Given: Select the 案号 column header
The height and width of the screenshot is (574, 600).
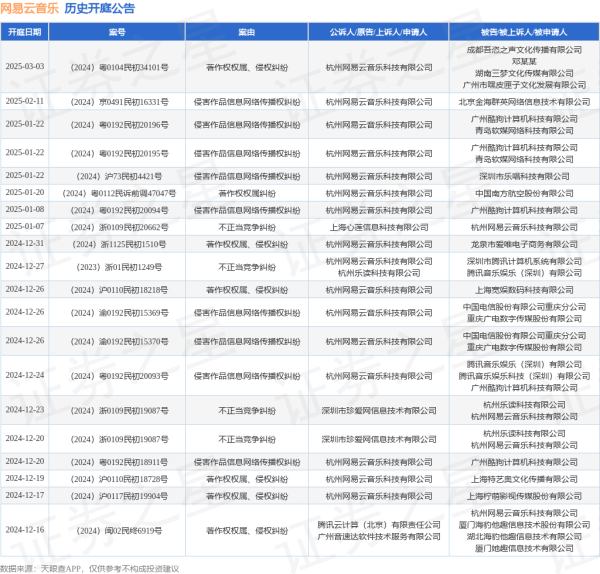Looking at the screenshot, I should [x=117, y=32].
